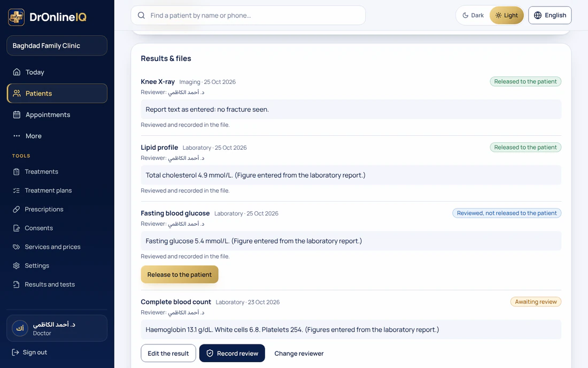Click the Knee X-ray reviewer name
This screenshot has height=368, width=588.
[x=186, y=93]
